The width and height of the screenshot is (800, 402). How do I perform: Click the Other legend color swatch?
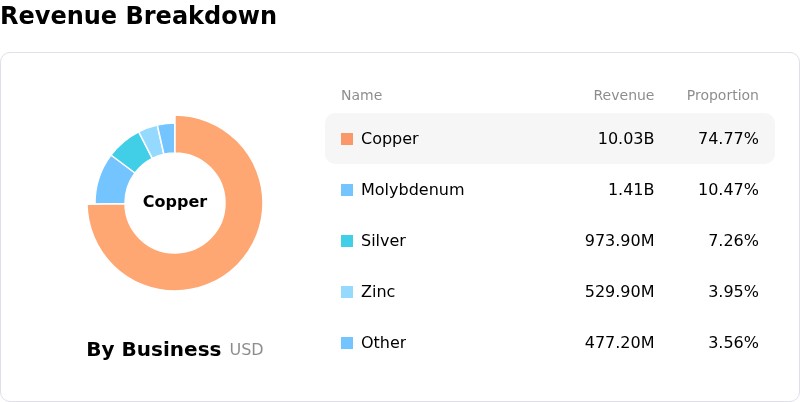click(347, 343)
